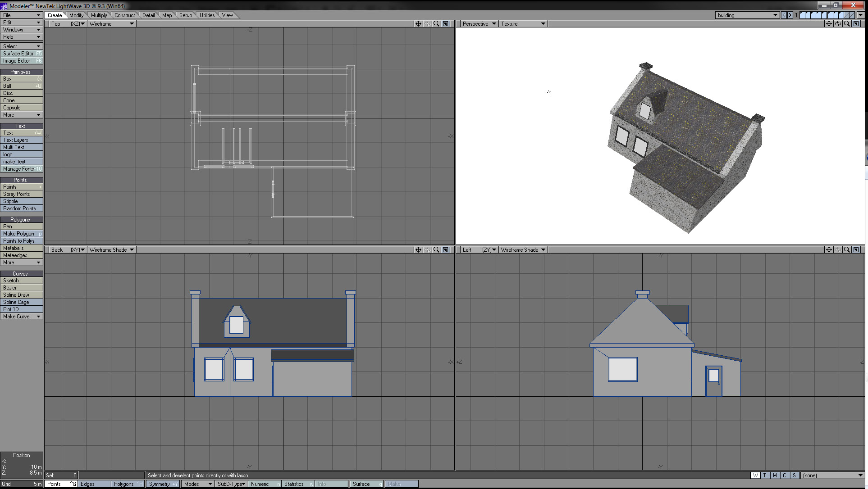Click the Top viewport zoom magnifier icon
868x489 pixels.
point(436,24)
